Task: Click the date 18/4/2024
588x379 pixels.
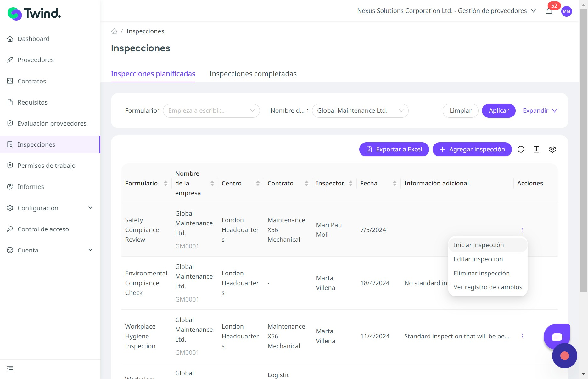Action: tap(375, 283)
